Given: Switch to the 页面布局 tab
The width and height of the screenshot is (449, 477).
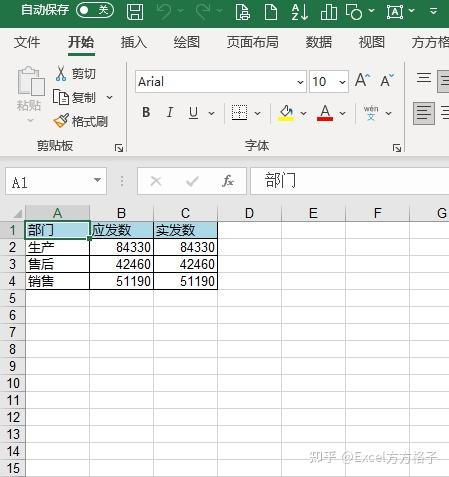Looking at the screenshot, I should coord(253,42).
